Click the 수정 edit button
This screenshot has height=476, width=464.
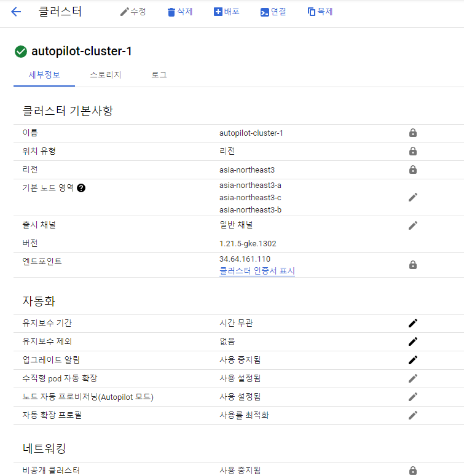pyautogui.click(x=133, y=12)
